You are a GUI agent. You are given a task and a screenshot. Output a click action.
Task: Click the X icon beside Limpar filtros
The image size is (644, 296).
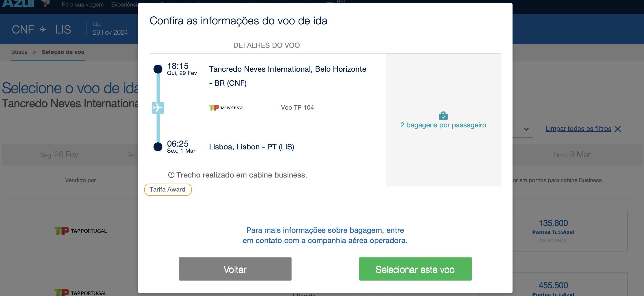[x=618, y=129]
